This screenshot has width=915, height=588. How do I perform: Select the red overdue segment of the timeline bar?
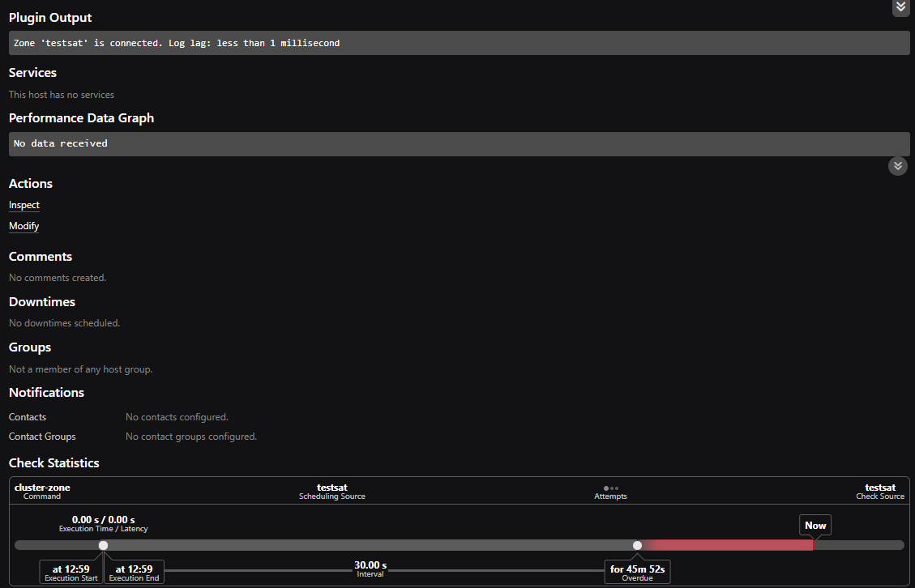[729, 545]
